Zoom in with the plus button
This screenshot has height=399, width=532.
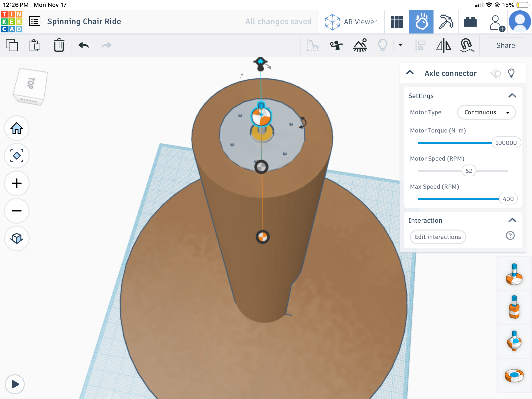pos(17,183)
